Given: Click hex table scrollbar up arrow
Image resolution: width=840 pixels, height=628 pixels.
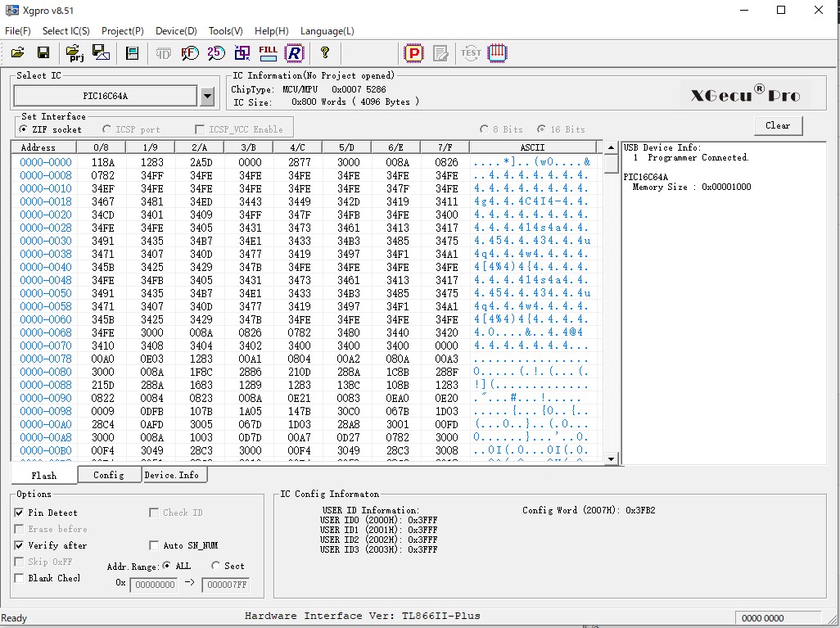Looking at the screenshot, I should pyautogui.click(x=612, y=147).
